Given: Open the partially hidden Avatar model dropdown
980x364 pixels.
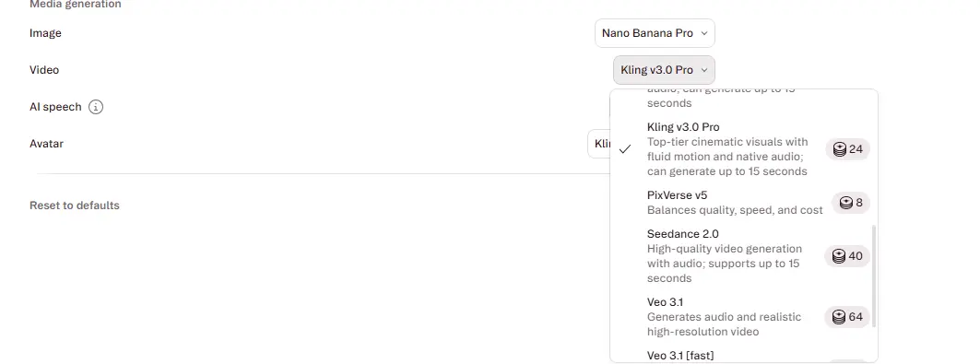Looking at the screenshot, I should (598, 144).
